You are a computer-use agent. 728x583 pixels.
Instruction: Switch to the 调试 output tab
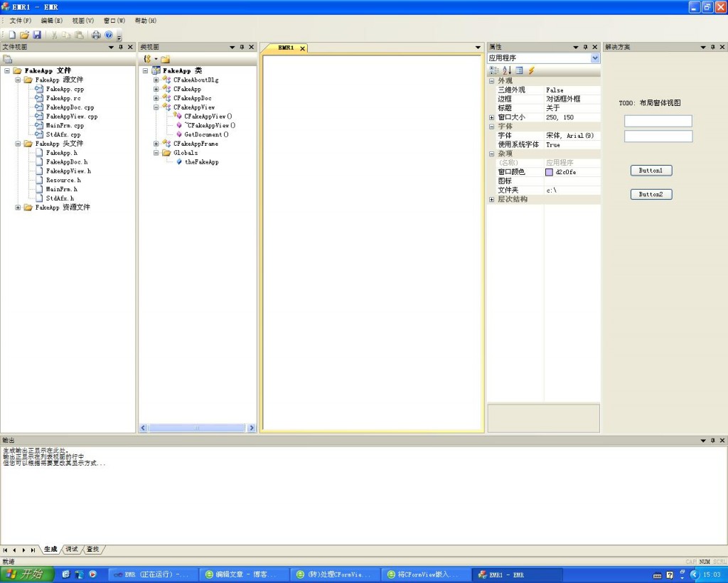point(72,549)
